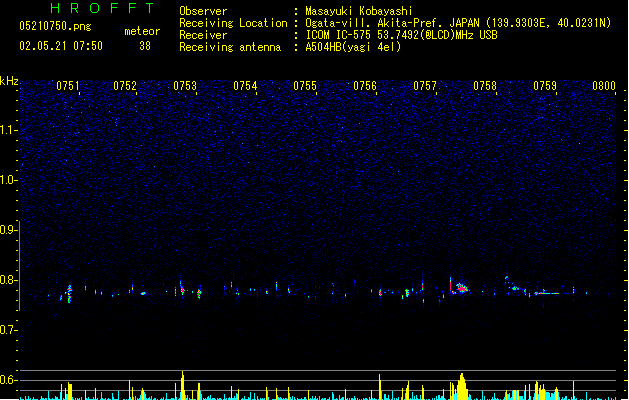Click the 0.9 kHz axis label
This screenshot has width=629, height=400.
(x=9, y=230)
